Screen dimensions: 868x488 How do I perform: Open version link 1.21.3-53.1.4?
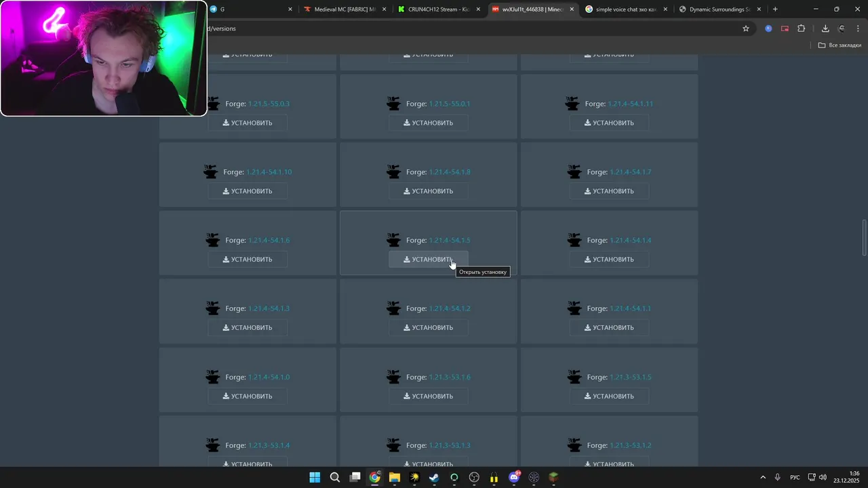coord(269,445)
